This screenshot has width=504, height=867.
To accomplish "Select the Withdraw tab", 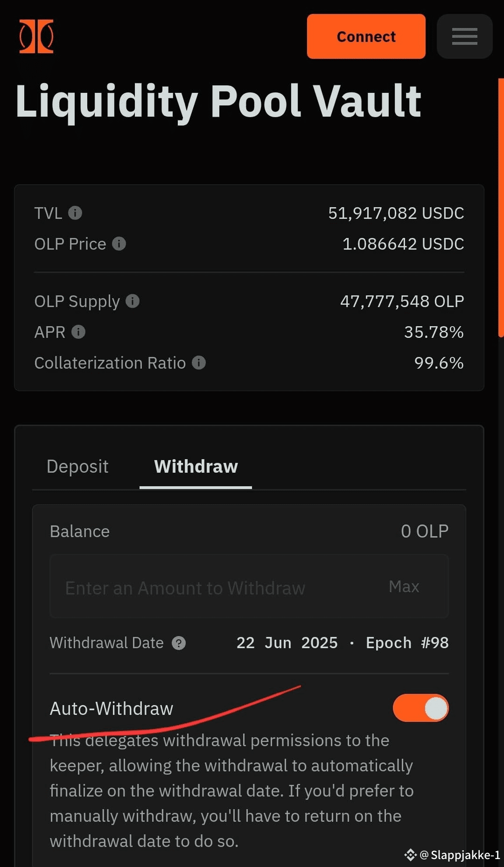I will (196, 467).
